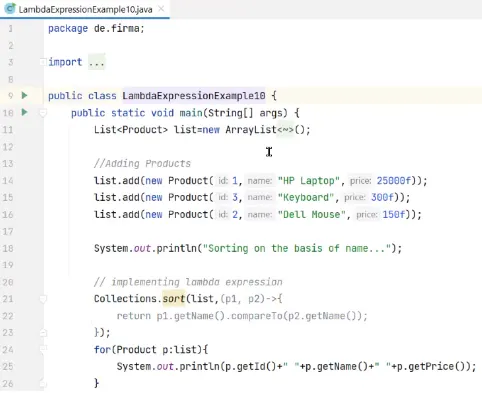Viewport: 482px width, 393px height.
Task: Click the Collections class reference
Action: 125,299
